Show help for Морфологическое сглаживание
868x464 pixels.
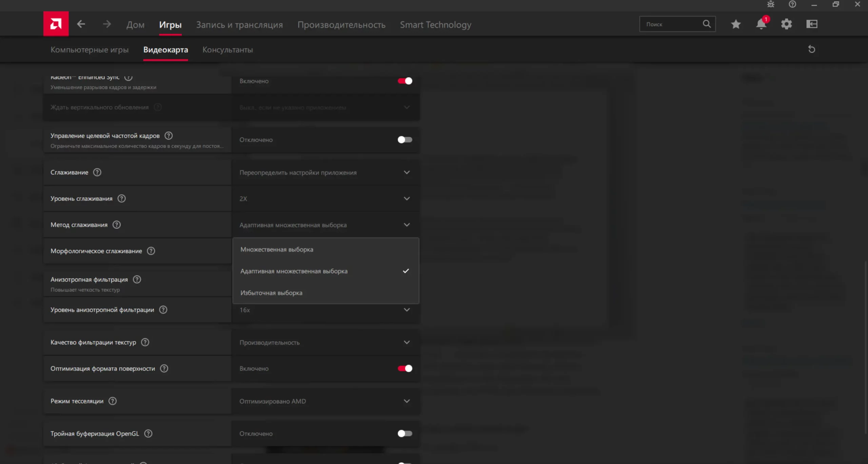tap(151, 251)
